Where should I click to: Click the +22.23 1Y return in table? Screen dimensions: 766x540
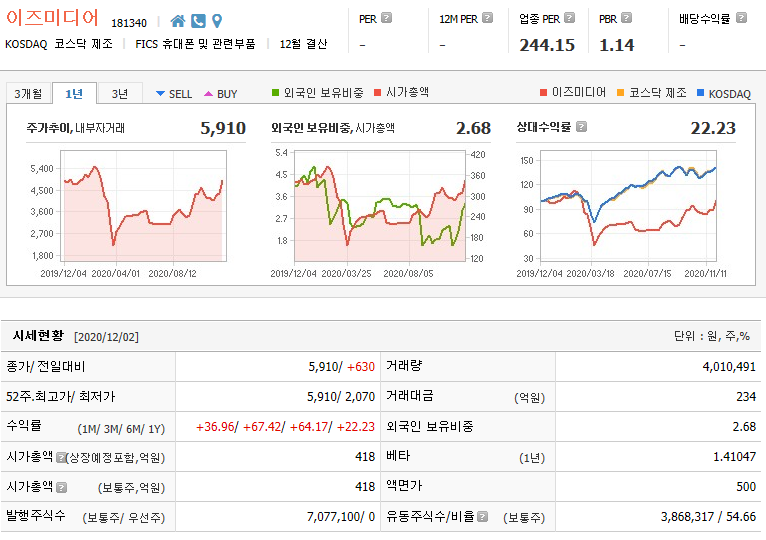tap(356, 427)
